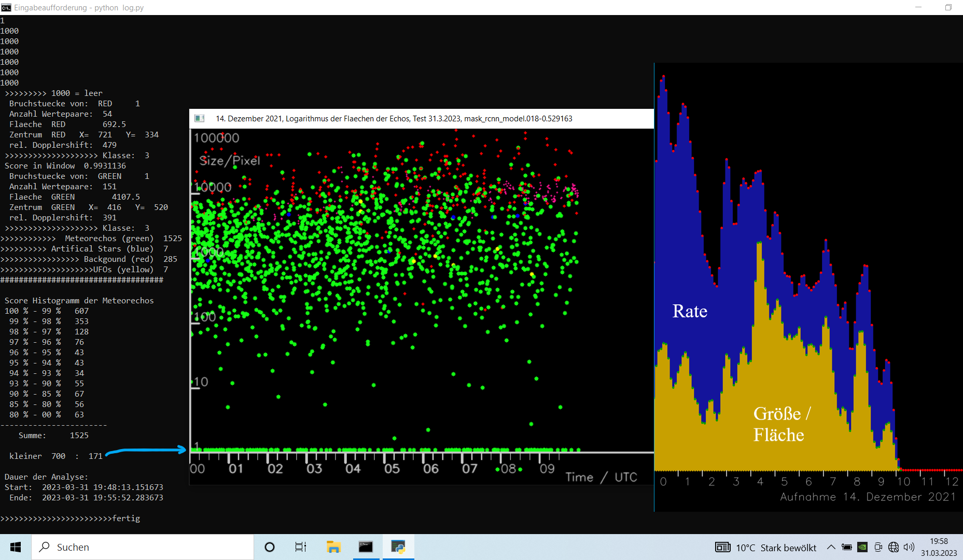This screenshot has width=963, height=560.
Task: Click the 'Summe: 1525' line
Action: [53, 436]
